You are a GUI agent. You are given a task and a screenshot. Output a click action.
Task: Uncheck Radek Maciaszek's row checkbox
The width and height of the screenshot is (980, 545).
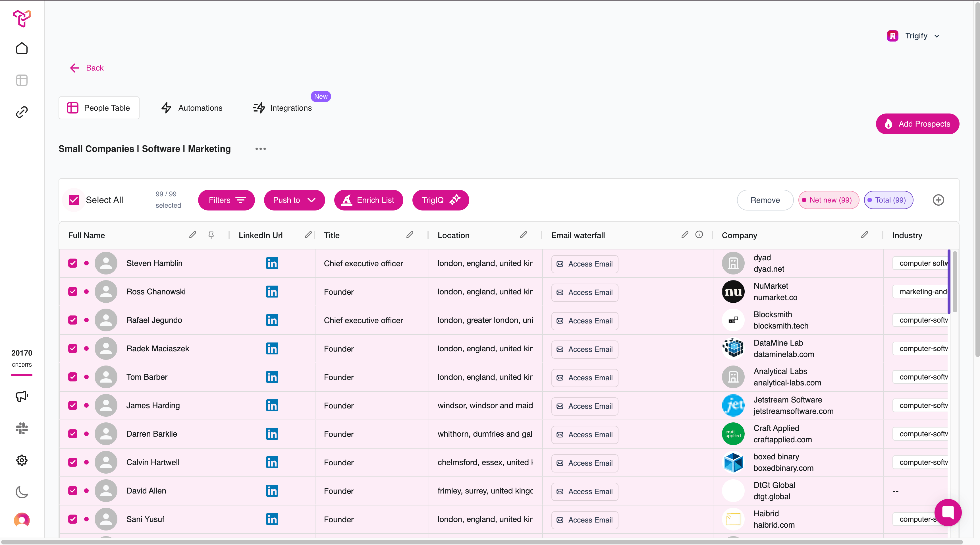point(73,348)
